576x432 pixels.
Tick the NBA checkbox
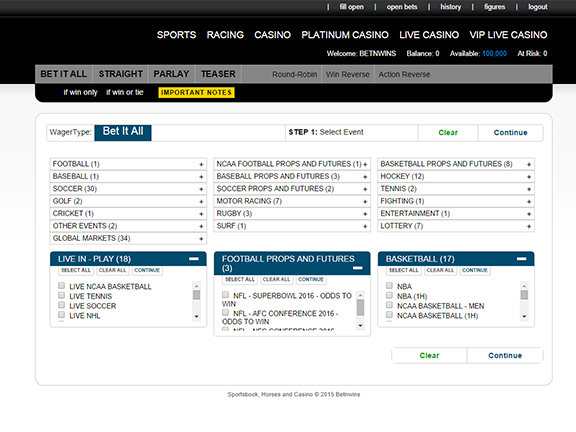point(389,285)
